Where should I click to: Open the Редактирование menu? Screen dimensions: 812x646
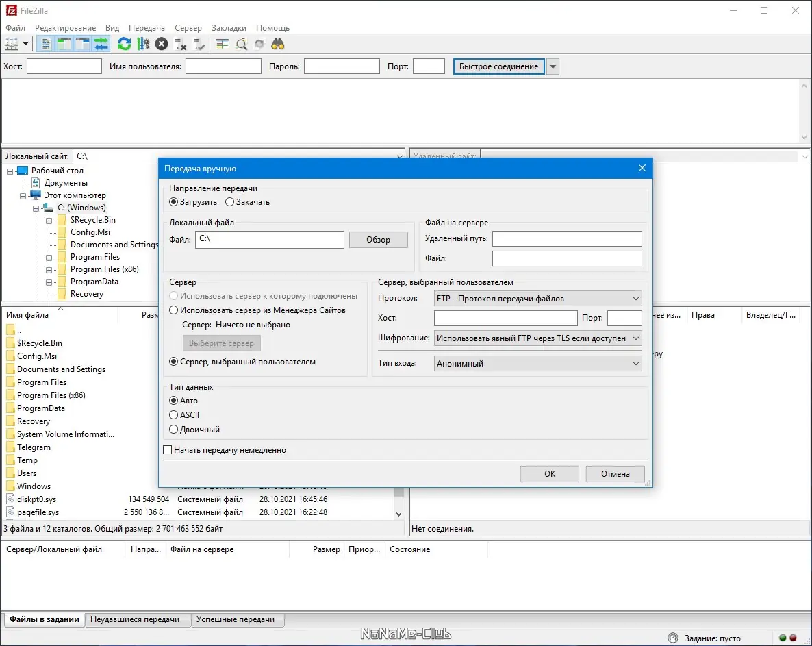click(65, 28)
